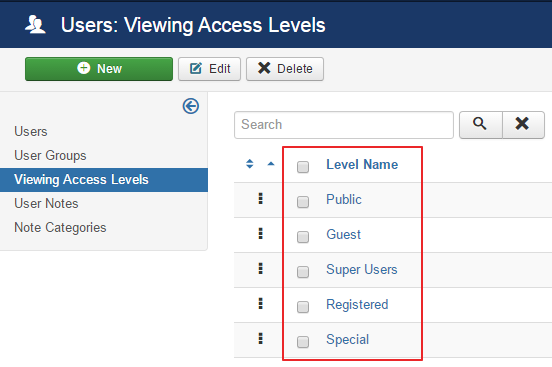Screen dimensions: 552x367
Task: Click the green New button
Action: point(99,69)
